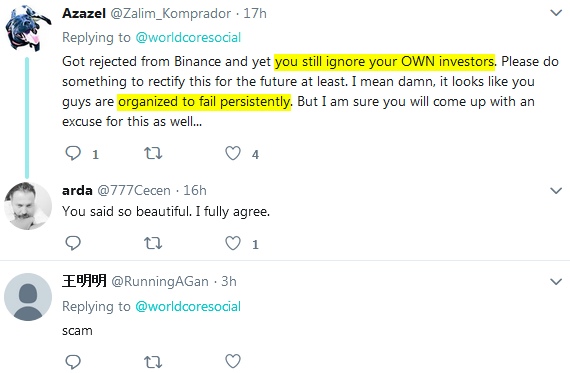Expand the options chevron on arda's tweet
The height and width of the screenshot is (373, 570).
coord(556,190)
